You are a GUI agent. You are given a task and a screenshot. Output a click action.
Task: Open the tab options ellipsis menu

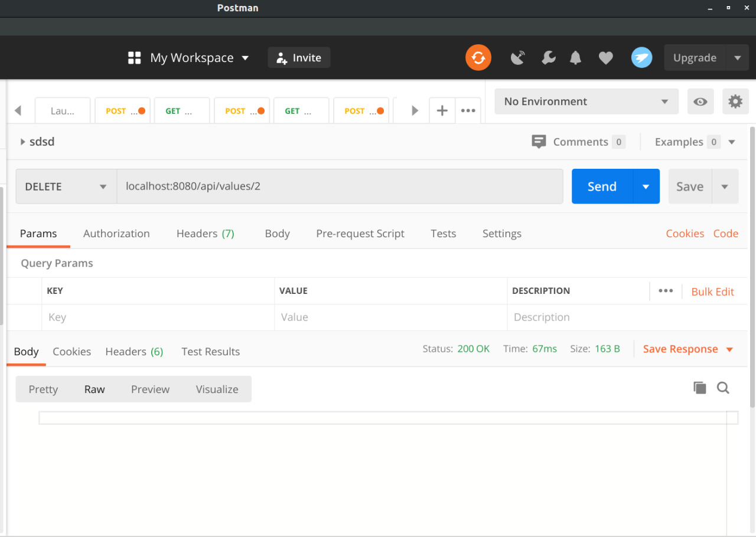coord(468,110)
